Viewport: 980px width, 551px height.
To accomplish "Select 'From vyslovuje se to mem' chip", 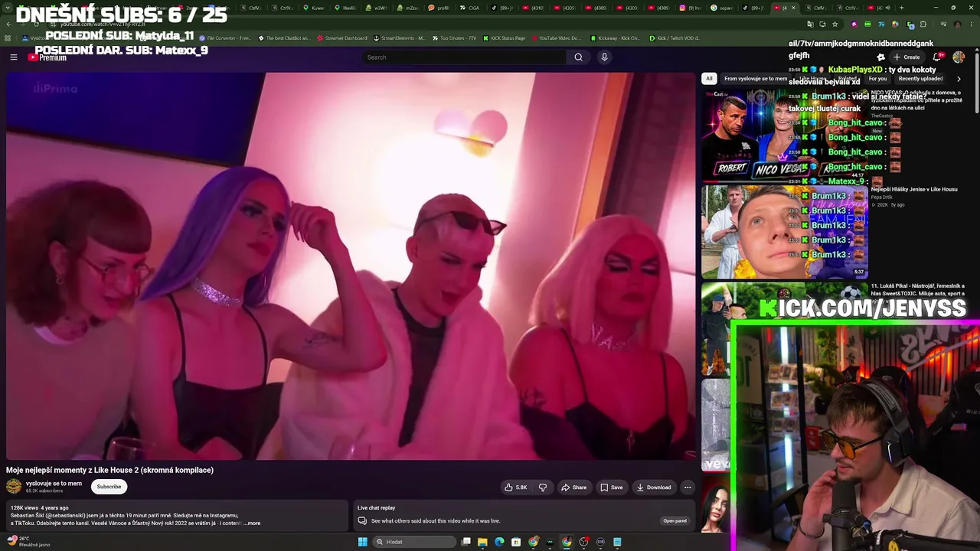I will (756, 79).
